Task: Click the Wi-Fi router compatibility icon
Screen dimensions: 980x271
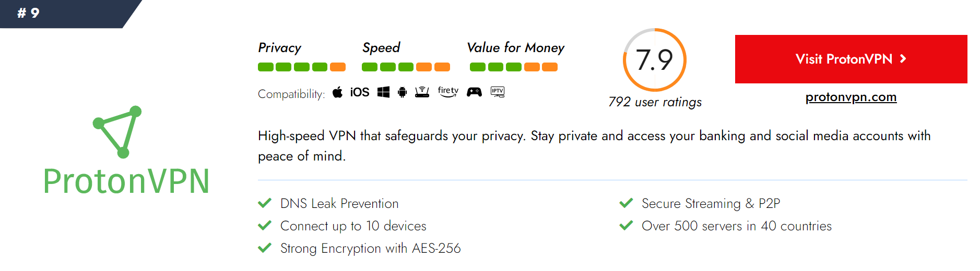Action: pyautogui.click(x=422, y=92)
